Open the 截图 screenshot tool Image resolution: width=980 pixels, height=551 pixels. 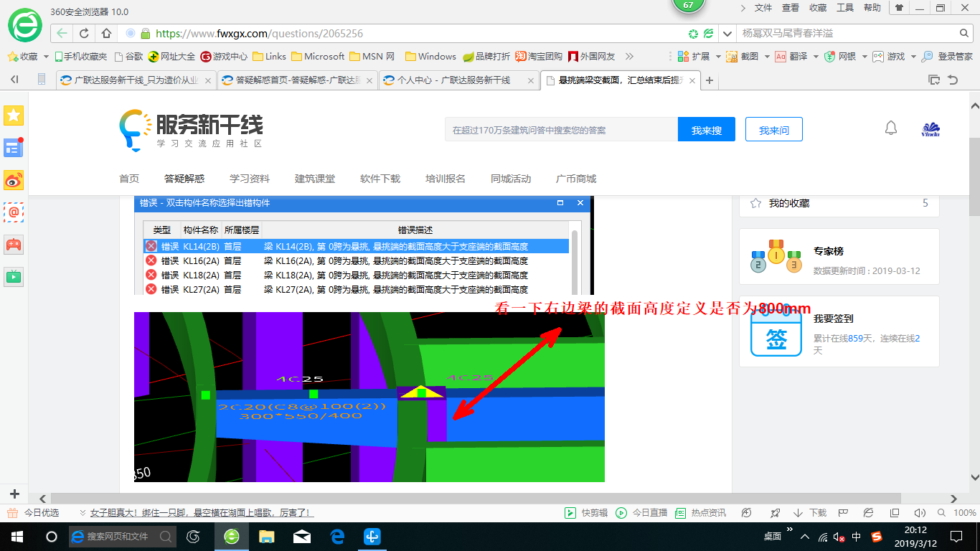pyautogui.click(x=743, y=56)
